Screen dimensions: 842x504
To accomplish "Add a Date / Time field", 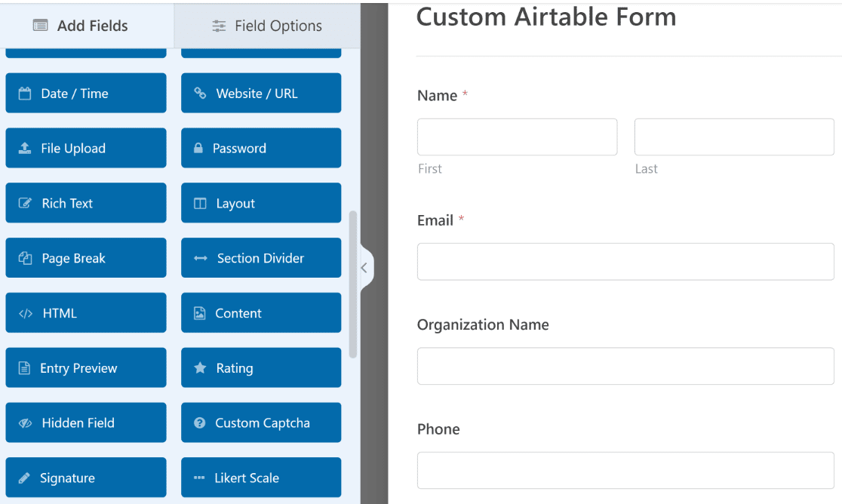I will pyautogui.click(x=86, y=93).
